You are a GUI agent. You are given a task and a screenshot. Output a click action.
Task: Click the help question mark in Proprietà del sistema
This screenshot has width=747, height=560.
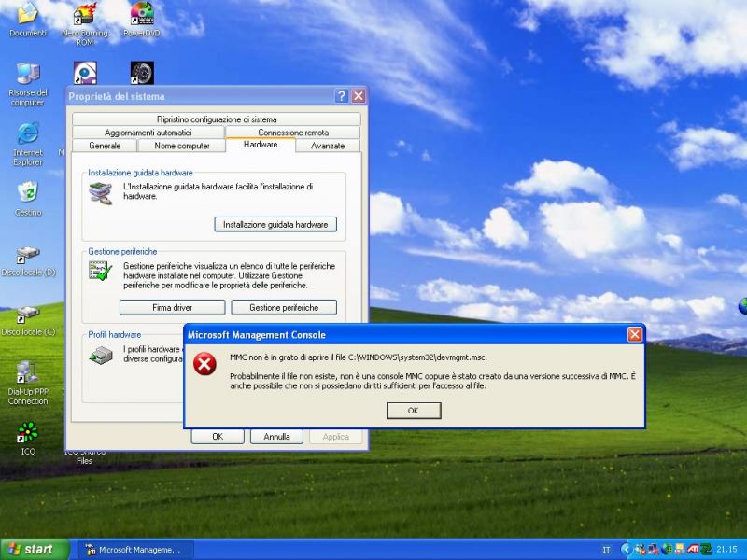pyautogui.click(x=341, y=96)
